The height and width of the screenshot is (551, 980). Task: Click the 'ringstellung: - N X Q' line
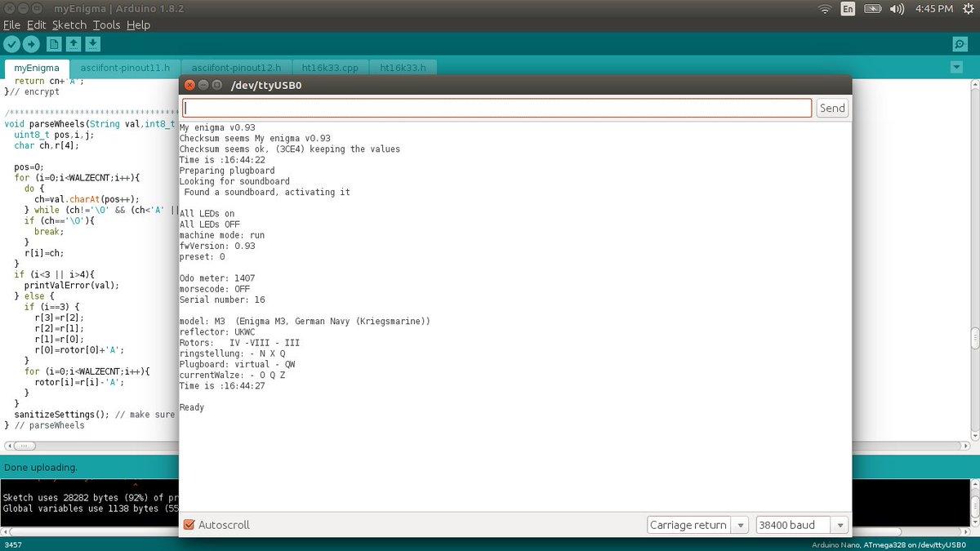[x=233, y=353]
